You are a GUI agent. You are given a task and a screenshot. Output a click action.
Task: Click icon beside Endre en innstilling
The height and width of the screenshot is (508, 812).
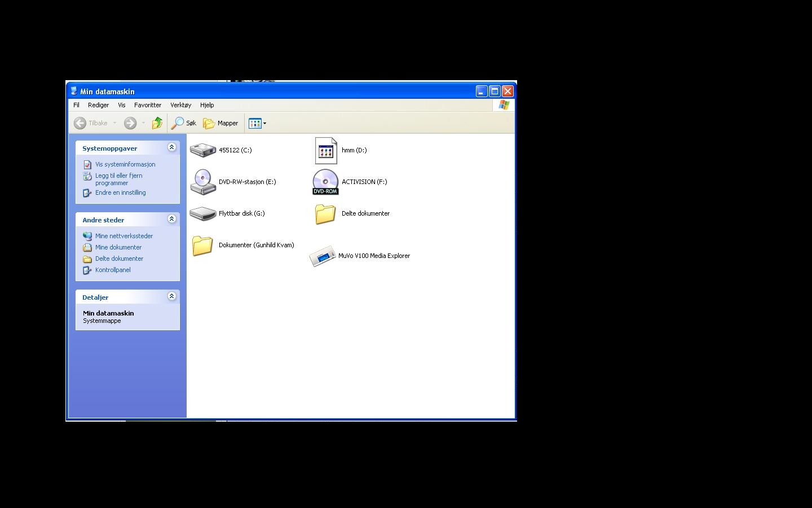click(x=87, y=192)
